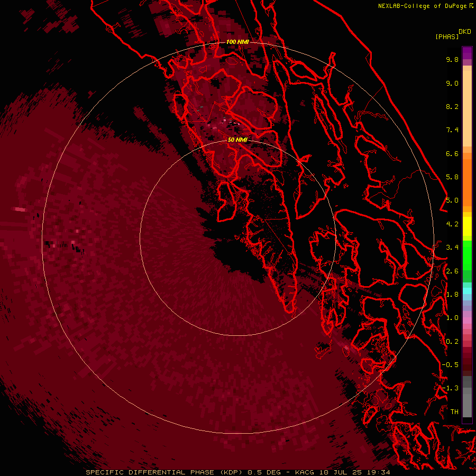Click the bright green segment of the color bar
This screenshot has height=476, width=476.
[x=467, y=255]
